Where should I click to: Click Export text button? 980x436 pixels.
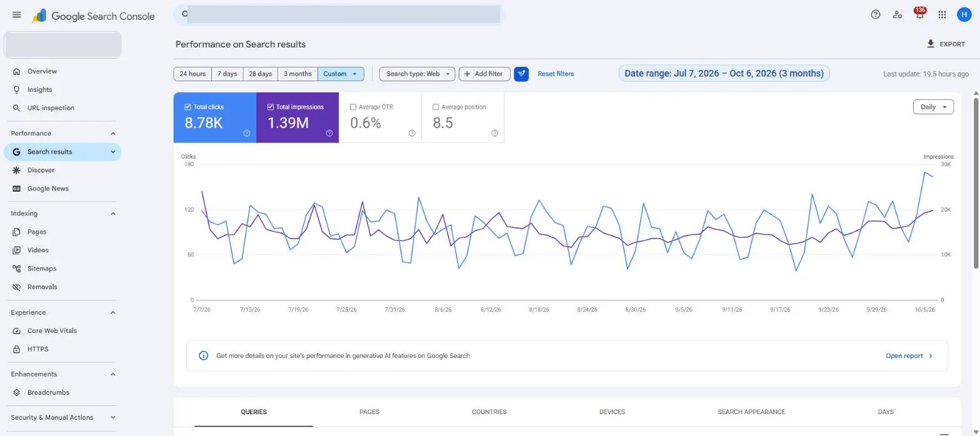click(x=952, y=44)
